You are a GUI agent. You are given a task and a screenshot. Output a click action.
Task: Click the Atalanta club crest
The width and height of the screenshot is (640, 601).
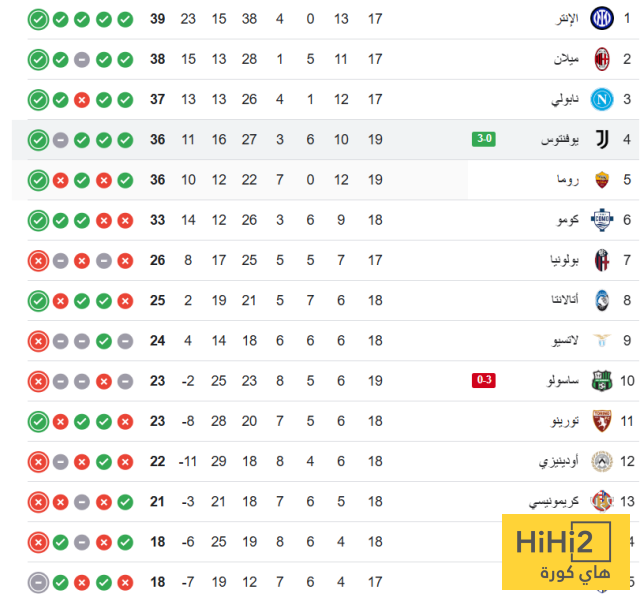tap(602, 300)
